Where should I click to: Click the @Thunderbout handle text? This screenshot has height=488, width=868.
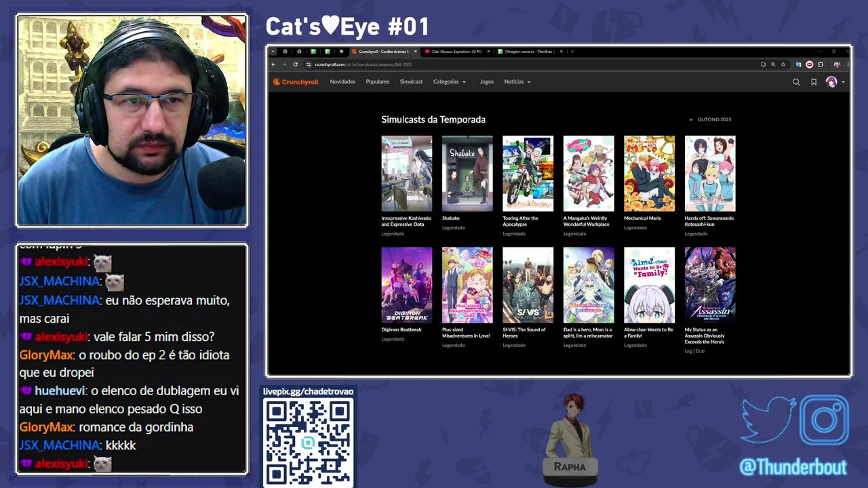click(793, 467)
